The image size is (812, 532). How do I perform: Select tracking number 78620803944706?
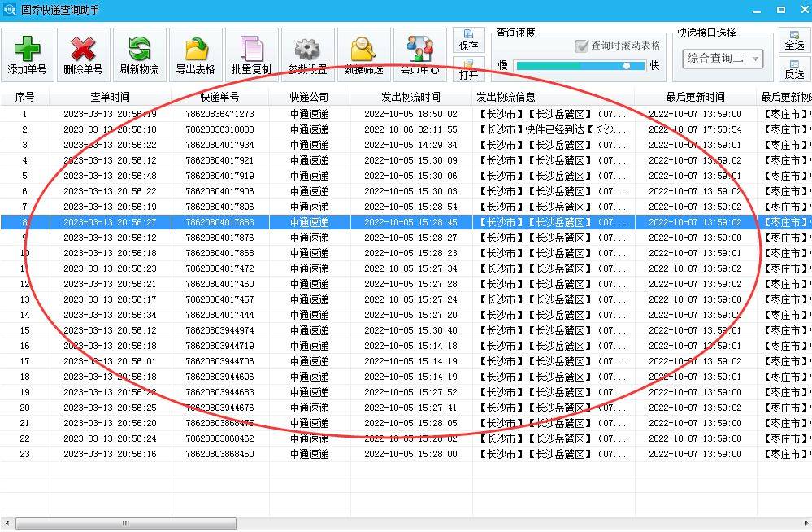(x=220, y=361)
